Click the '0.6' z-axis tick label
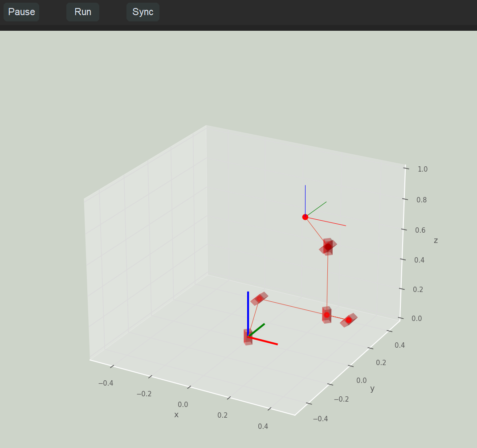Viewport: 477px width, 448px height. [420, 230]
